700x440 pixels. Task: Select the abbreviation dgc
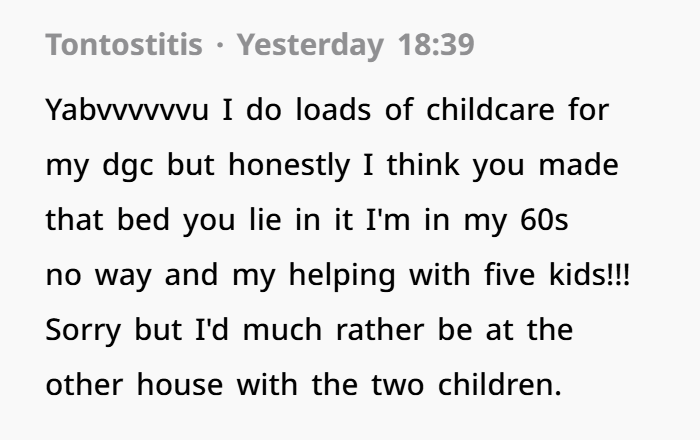click(128, 166)
